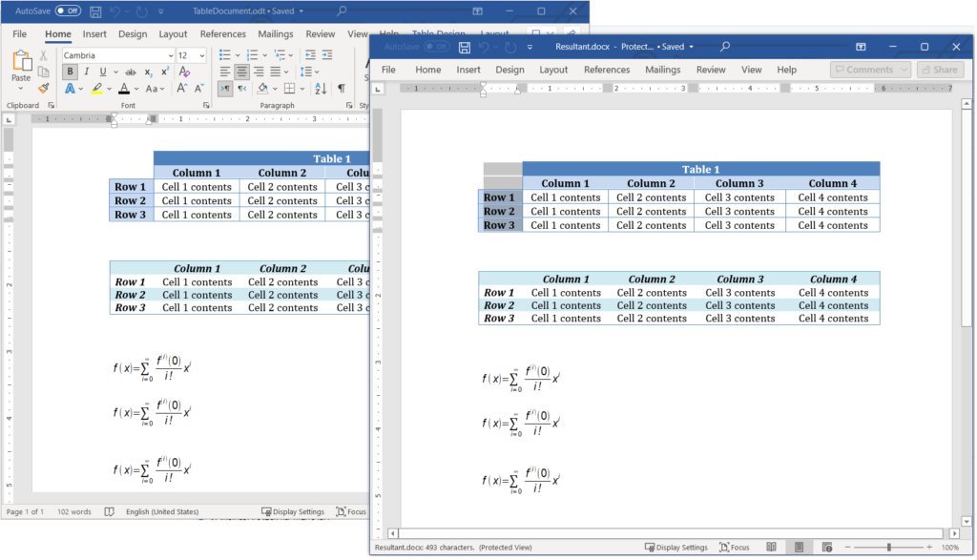The image size is (977, 560).
Task: Open the Table Design tab in TableDocument
Action: (439, 33)
